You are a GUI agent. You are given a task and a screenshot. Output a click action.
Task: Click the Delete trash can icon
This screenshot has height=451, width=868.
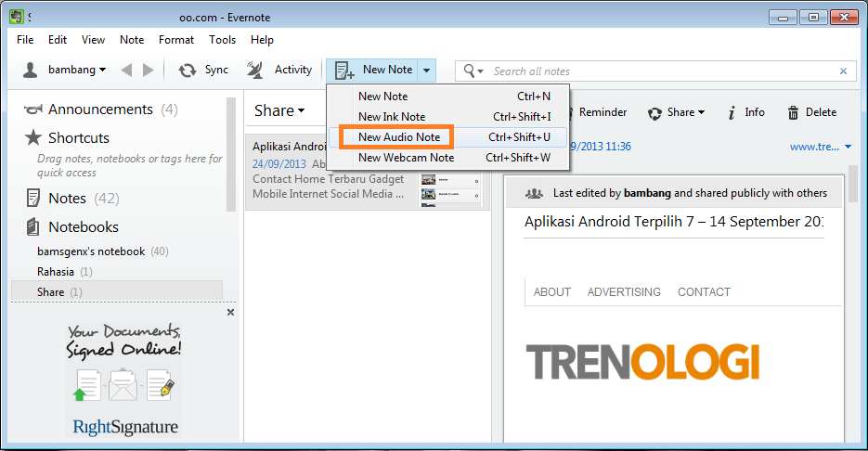[793, 113]
